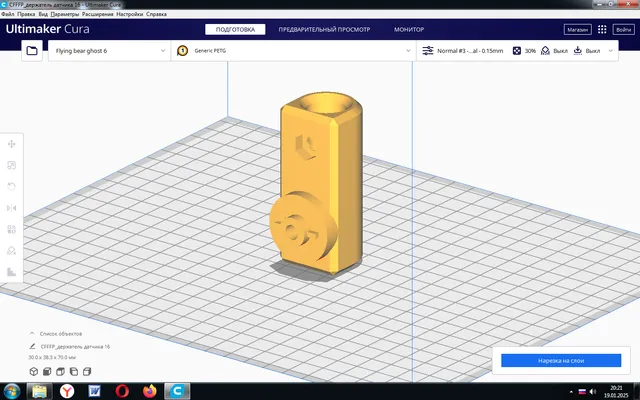
Task: Click the extruder 1 material icon
Action: [182, 51]
